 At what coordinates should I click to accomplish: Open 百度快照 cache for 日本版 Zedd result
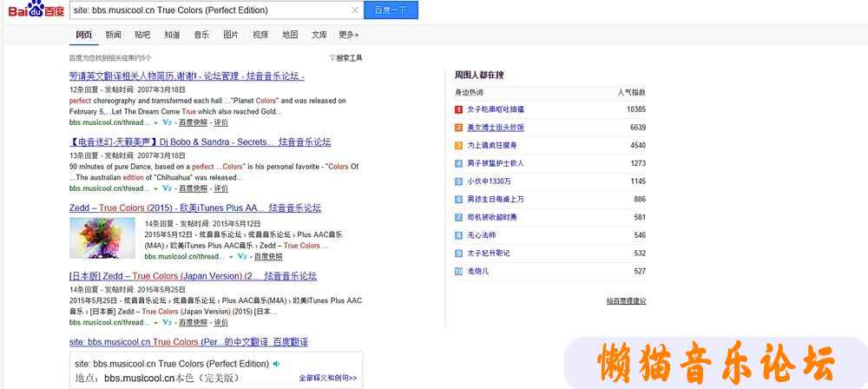click(193, 322)
